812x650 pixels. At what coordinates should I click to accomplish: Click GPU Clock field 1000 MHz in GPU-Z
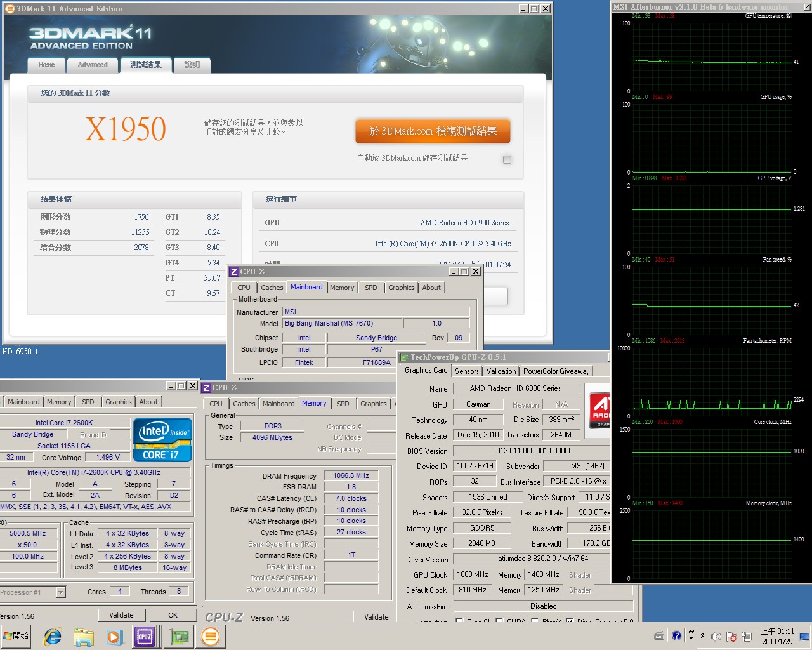473,574
